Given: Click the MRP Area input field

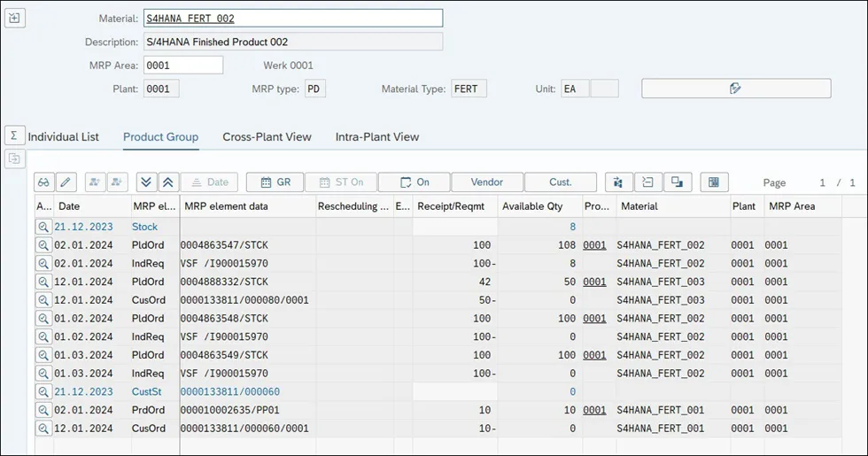Looking at the screenshot, I should pyautogui.click(x=183, y=66).
